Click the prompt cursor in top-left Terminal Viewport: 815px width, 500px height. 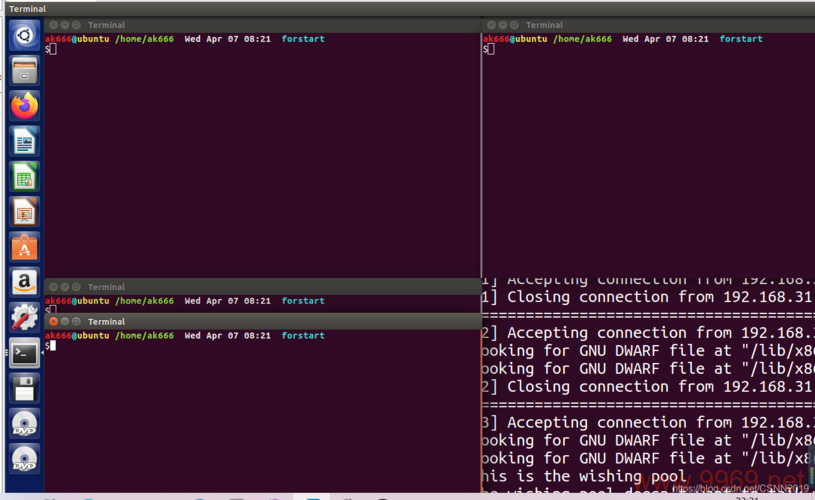tap(53, 49)
